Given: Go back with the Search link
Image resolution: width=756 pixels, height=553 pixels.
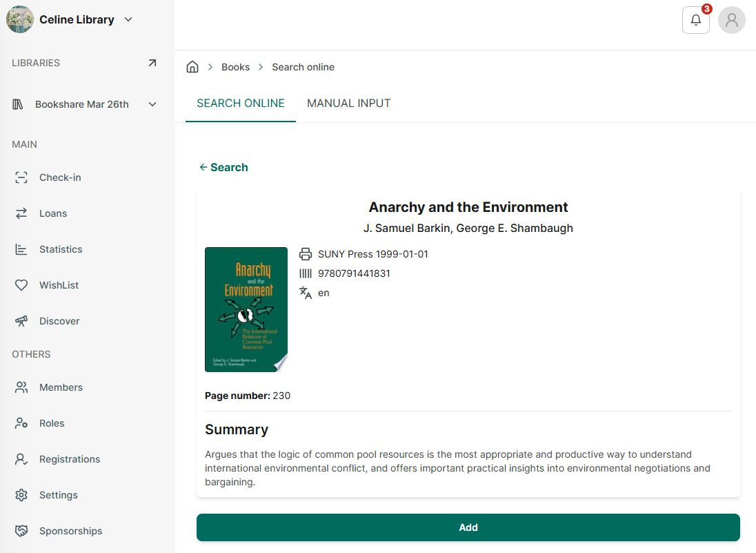Looking at the screenshot, I should pyautogui.click(x=223, y=168).
